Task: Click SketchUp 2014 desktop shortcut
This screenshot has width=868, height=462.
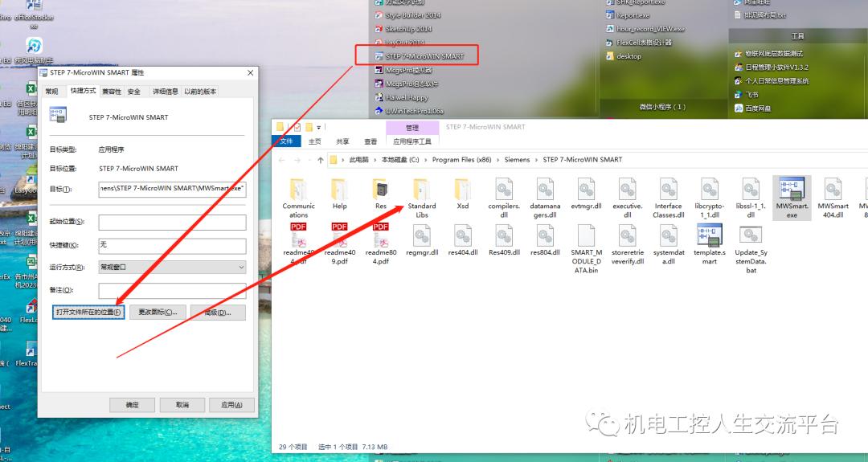Action: point(403,29)
